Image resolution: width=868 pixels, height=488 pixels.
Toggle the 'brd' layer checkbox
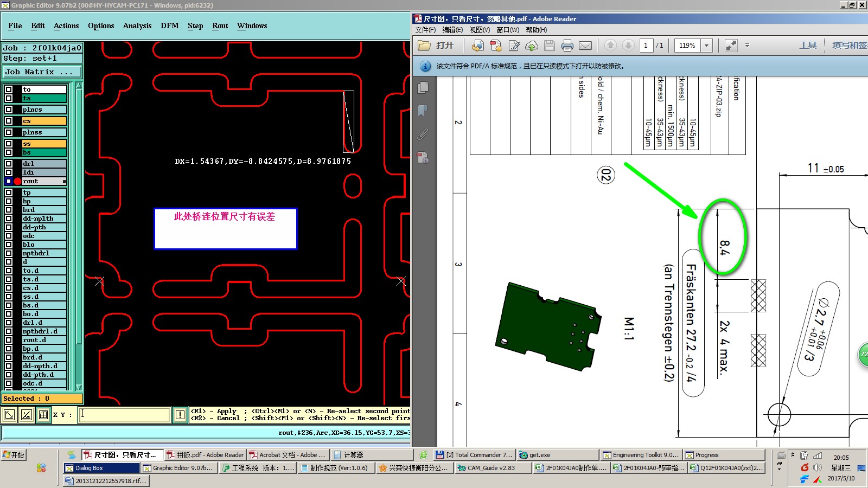[9, 210]
